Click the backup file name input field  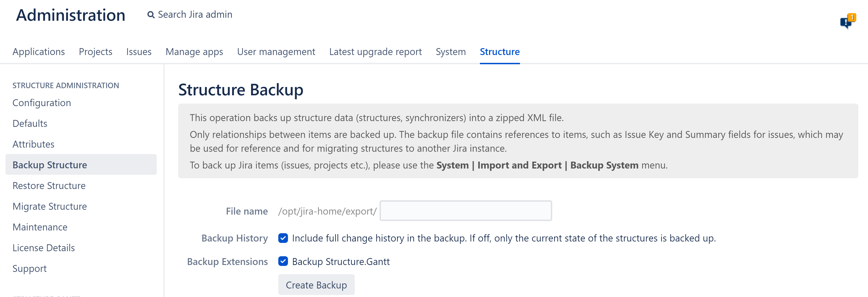click(465, 211)
